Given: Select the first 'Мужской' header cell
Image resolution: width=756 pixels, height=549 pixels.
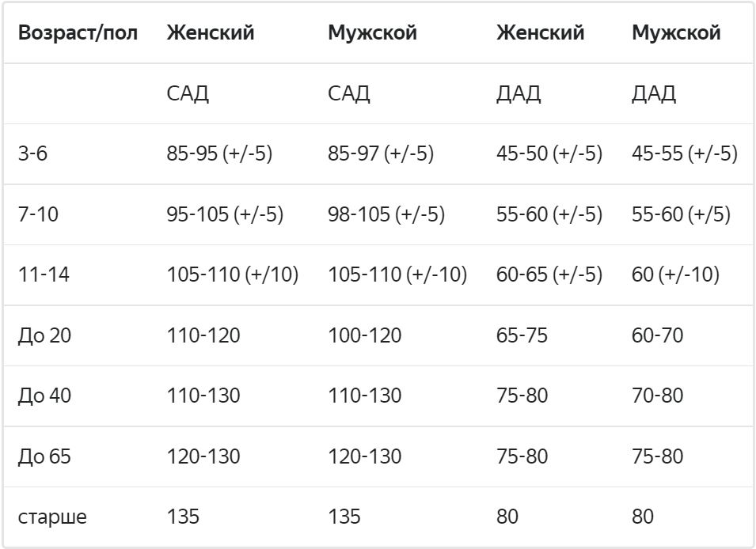Looking at the screenshot, I should tap(372, 32).
